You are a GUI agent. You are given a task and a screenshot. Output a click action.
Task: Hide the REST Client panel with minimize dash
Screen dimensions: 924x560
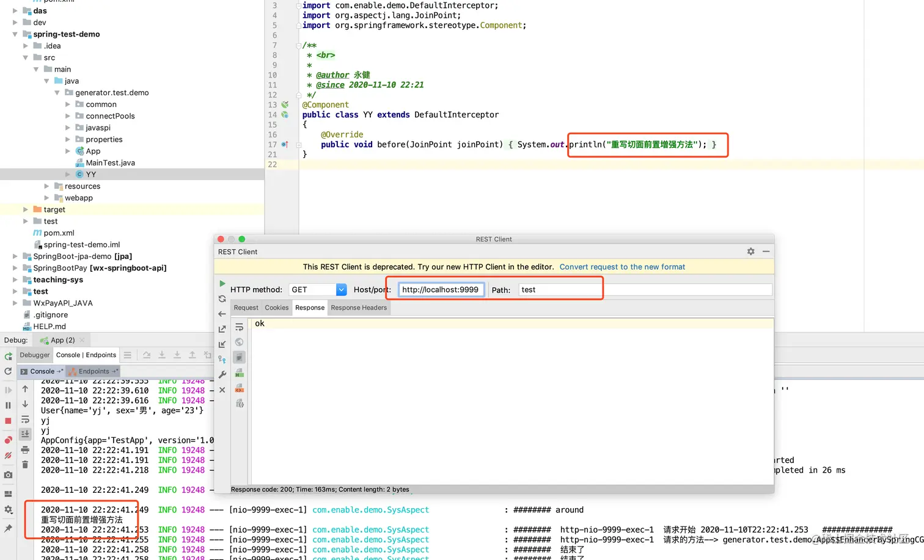[x=766, y=252]
